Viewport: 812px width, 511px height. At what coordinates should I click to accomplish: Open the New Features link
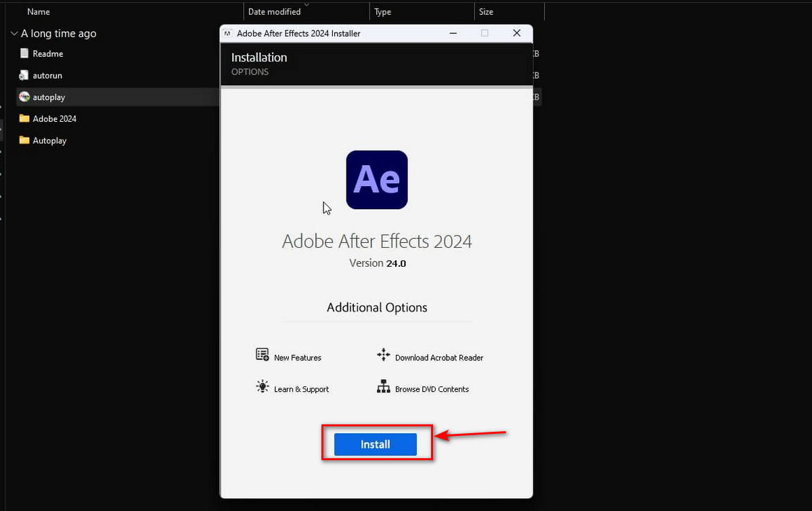tap(298, 357)
